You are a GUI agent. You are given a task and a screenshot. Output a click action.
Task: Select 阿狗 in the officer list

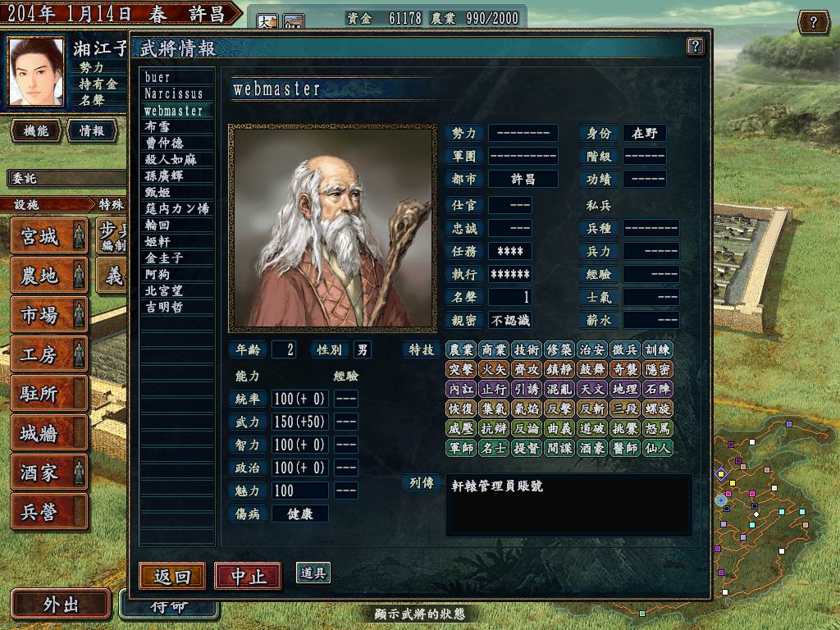[177, 274]
